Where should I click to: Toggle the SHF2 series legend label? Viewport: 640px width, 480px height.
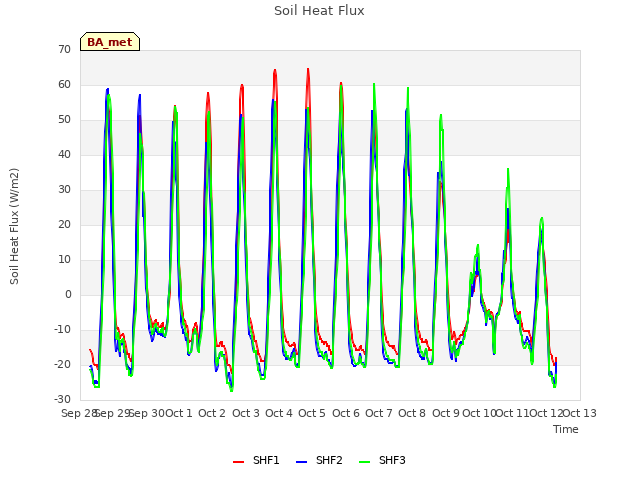tap(329, 460)
